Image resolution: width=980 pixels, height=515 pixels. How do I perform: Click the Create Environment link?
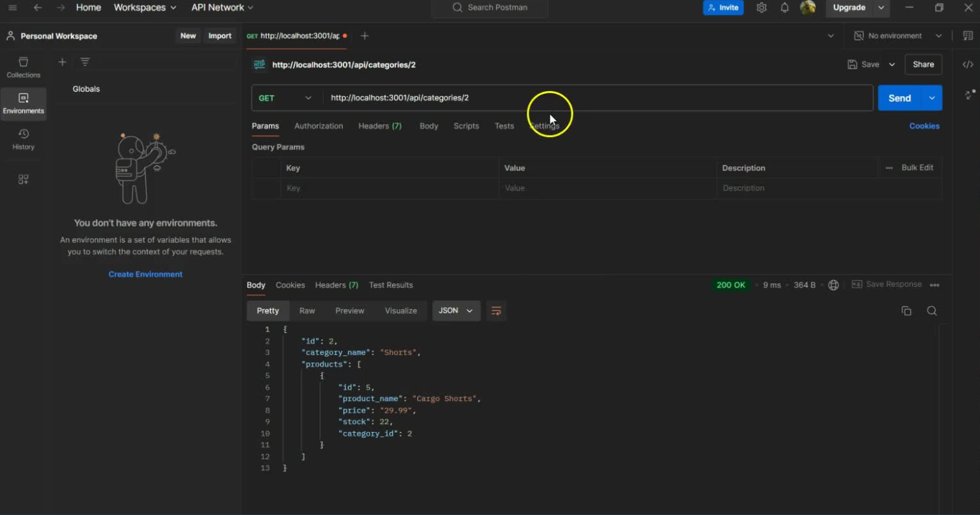tap(145, 274)
